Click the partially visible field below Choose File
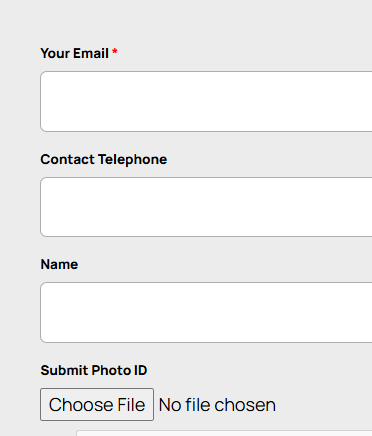The image size is (372, 436). coord(224,433)
